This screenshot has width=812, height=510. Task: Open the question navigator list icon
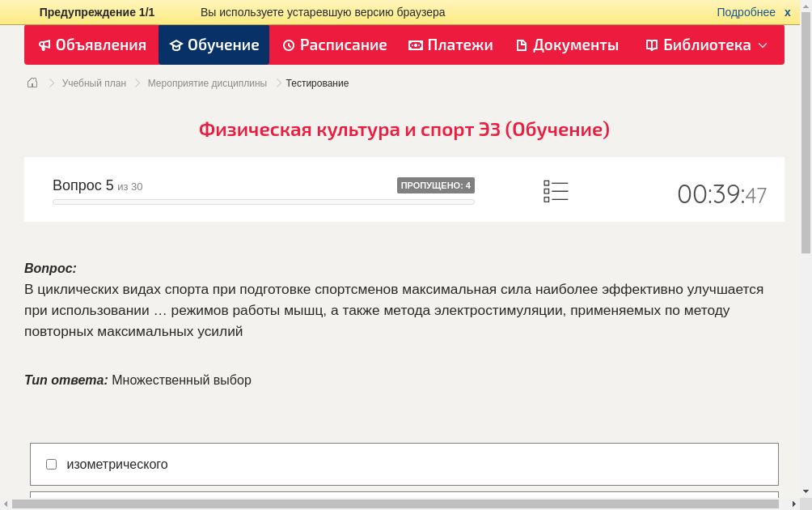tap(556, 191)
